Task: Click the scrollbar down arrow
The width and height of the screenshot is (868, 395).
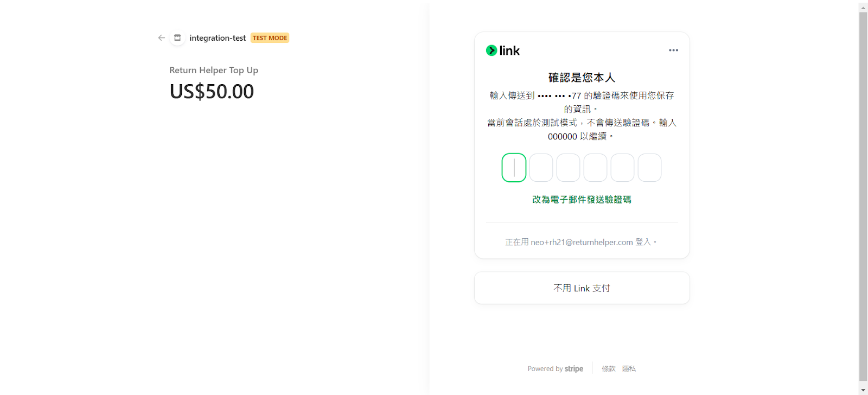Action: 863,390
